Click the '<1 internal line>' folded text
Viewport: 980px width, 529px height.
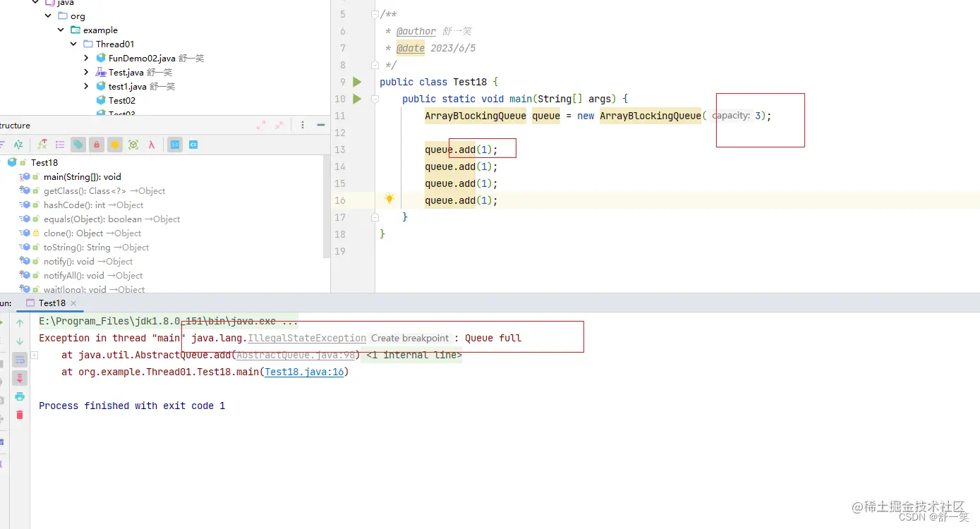(413, 355)
